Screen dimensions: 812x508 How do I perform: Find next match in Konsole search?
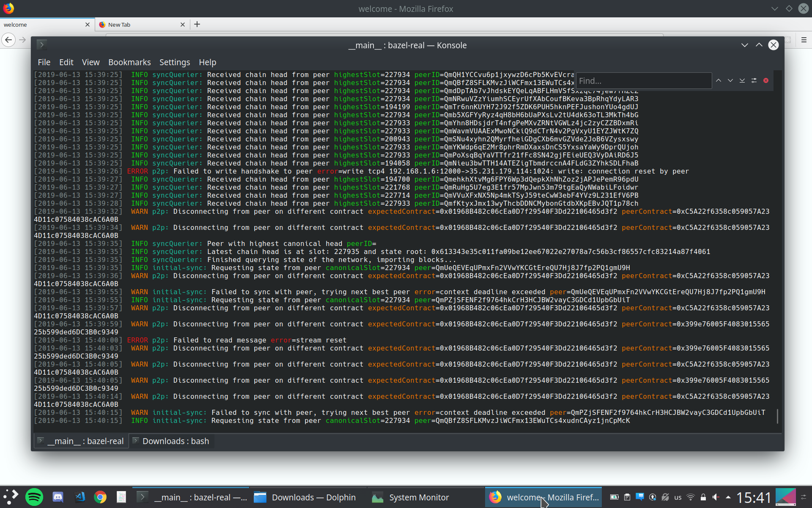730,80
